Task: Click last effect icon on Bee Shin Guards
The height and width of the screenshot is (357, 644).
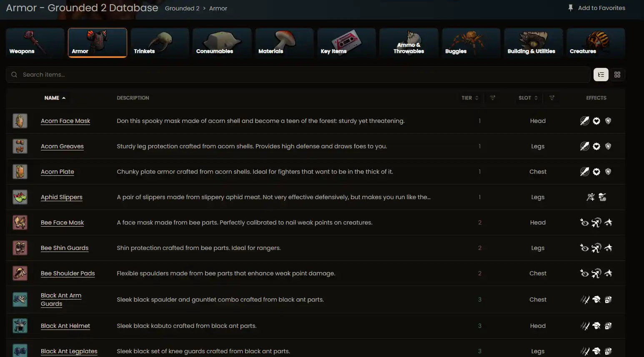Action: click(608, 248)
